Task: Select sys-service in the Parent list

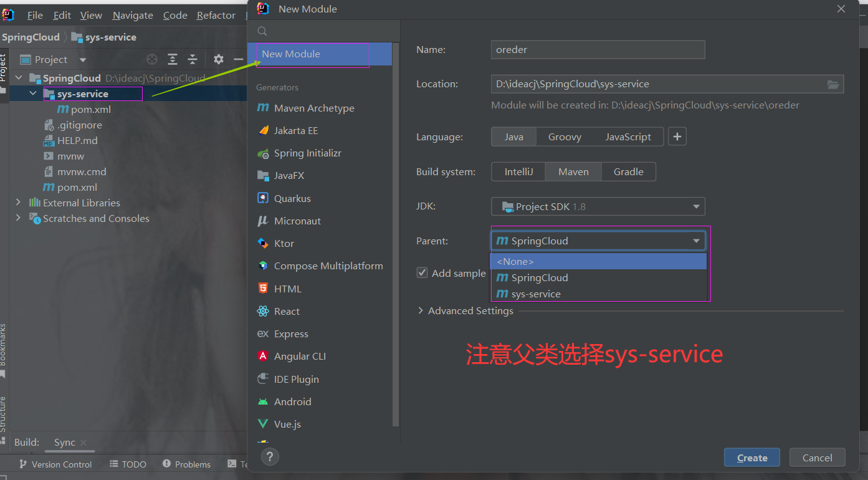Action: click(x=598, y=294)
